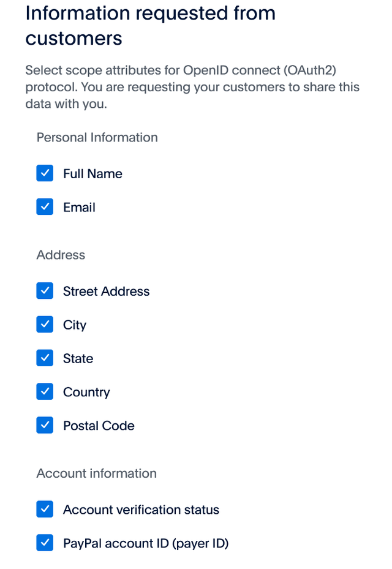Click the Personal Information section heading
The image size is (392, 569).
(x=97, y=137)
